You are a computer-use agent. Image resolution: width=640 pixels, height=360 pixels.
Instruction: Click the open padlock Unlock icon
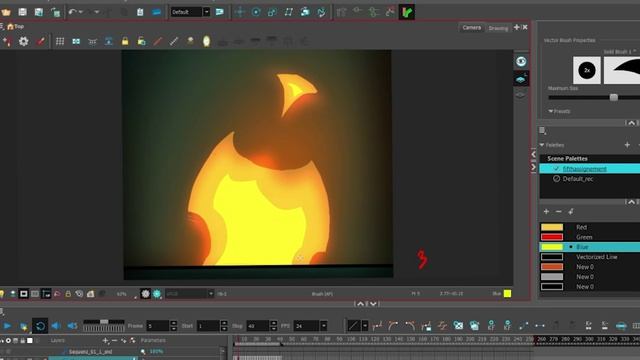click(141, 41)
